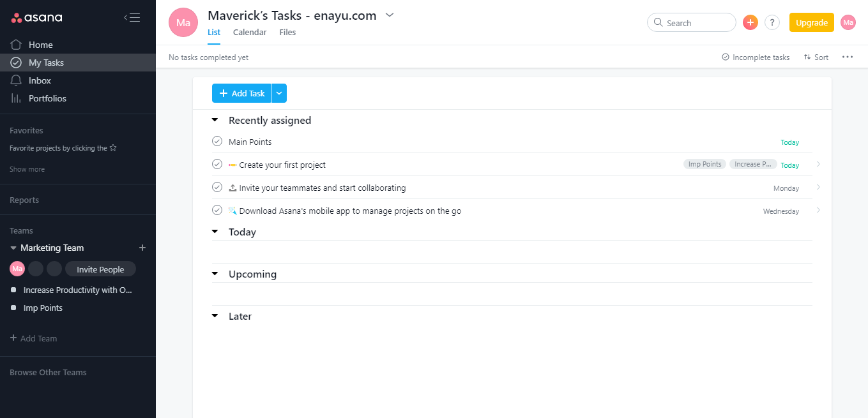This screenshot has width=868, height=418.
Task: Click the Imp Points tag pill
Action: tap(704, 164)
